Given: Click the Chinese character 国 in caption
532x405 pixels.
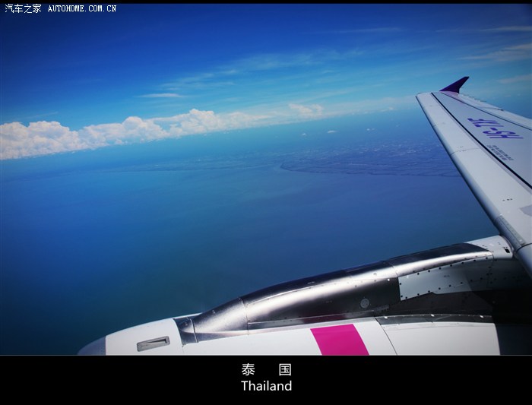Looking at the screenshot, I should 284,370.
